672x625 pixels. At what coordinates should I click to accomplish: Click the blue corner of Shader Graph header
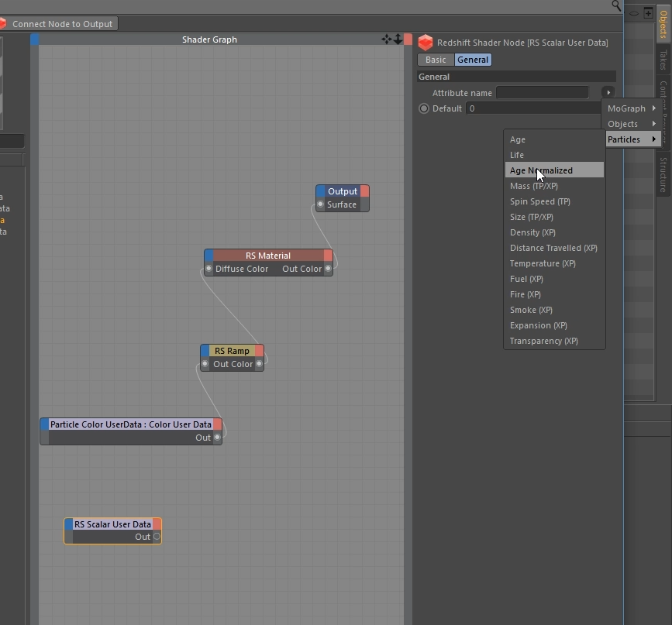tap(35, 39)
